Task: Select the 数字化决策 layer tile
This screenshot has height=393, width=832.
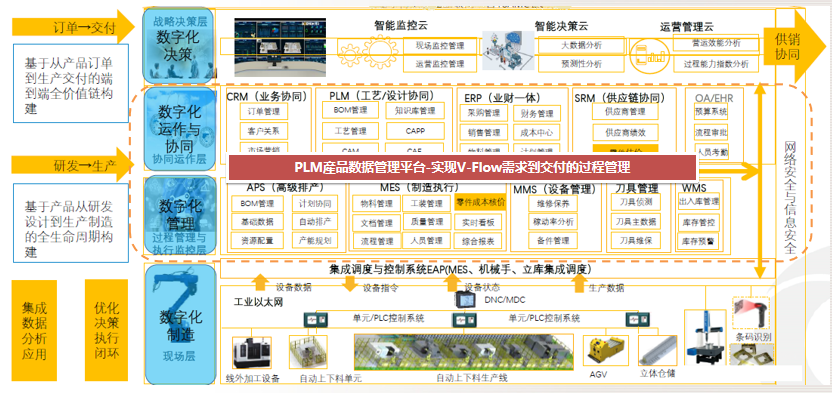Action: (178, 46)
